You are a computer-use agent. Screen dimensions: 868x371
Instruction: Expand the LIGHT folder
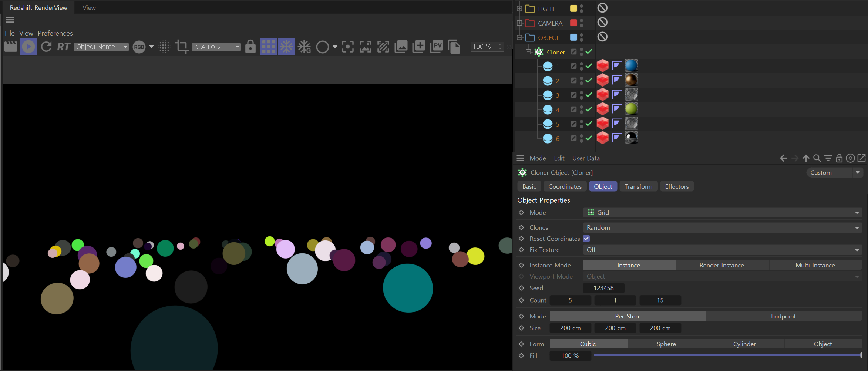click(519, 9)
